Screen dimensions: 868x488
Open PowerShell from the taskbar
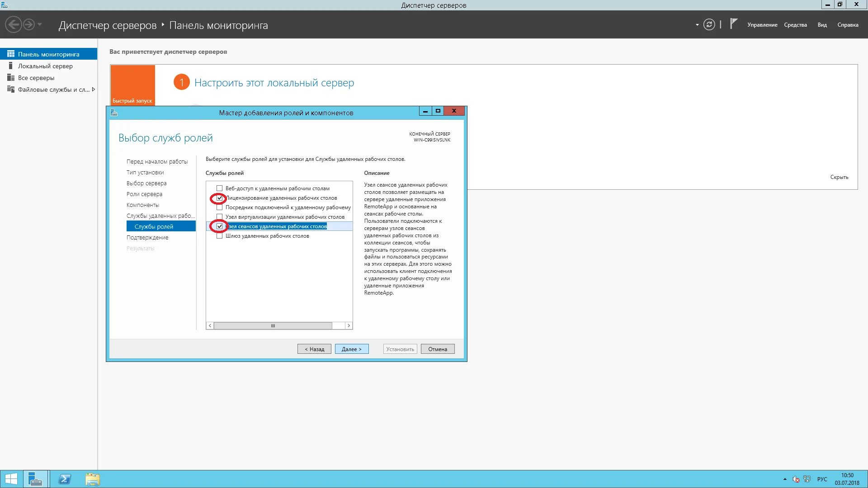[65, 479]
